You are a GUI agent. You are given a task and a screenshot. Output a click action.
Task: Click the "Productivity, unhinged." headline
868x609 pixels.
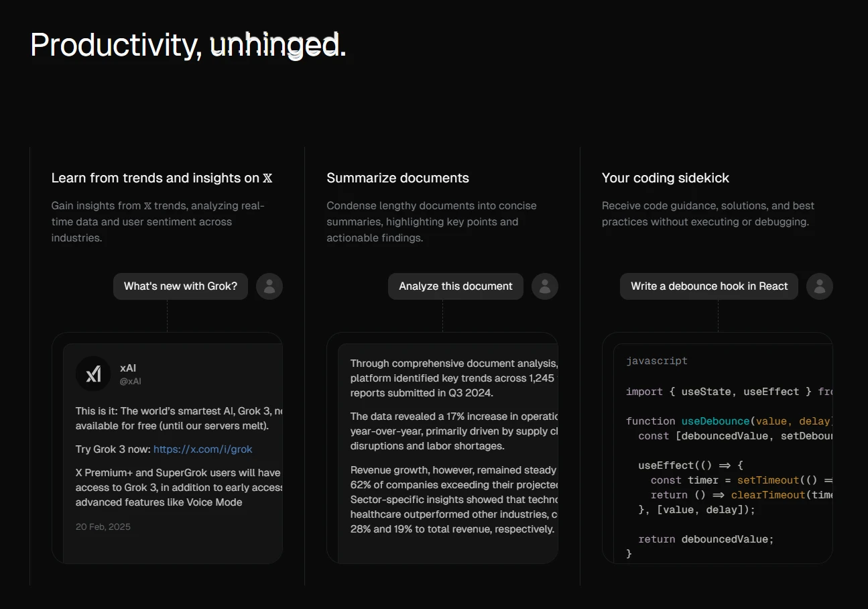[x=188, y=45]
